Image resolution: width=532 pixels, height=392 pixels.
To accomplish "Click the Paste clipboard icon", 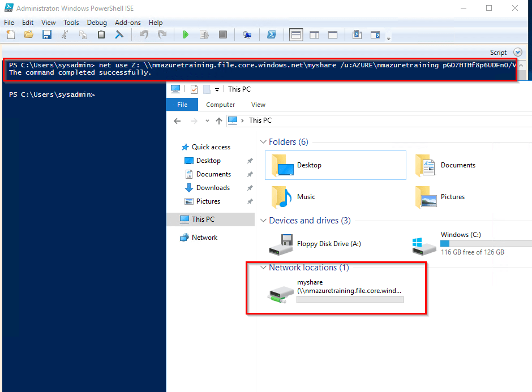I will (101, 35).
